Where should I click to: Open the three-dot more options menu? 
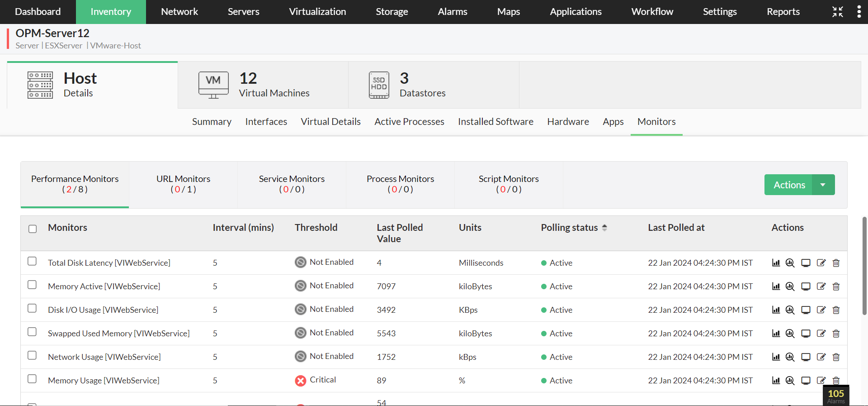[859, 12]
